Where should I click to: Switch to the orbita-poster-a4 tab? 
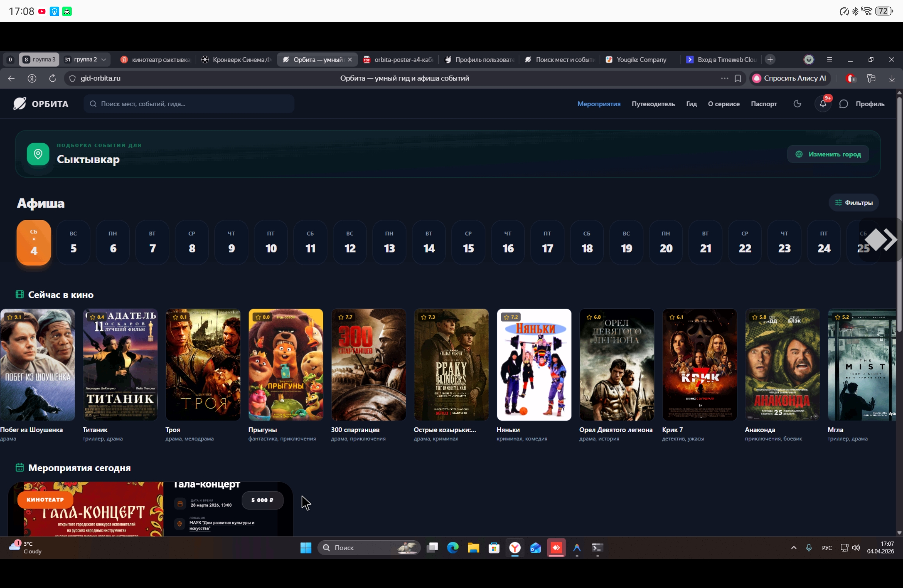399,60
